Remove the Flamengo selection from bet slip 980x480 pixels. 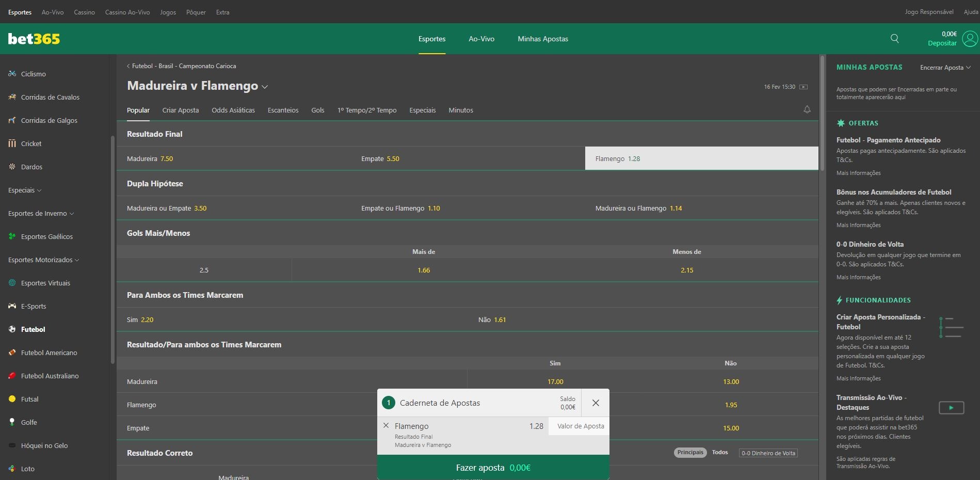coord(386,426)
